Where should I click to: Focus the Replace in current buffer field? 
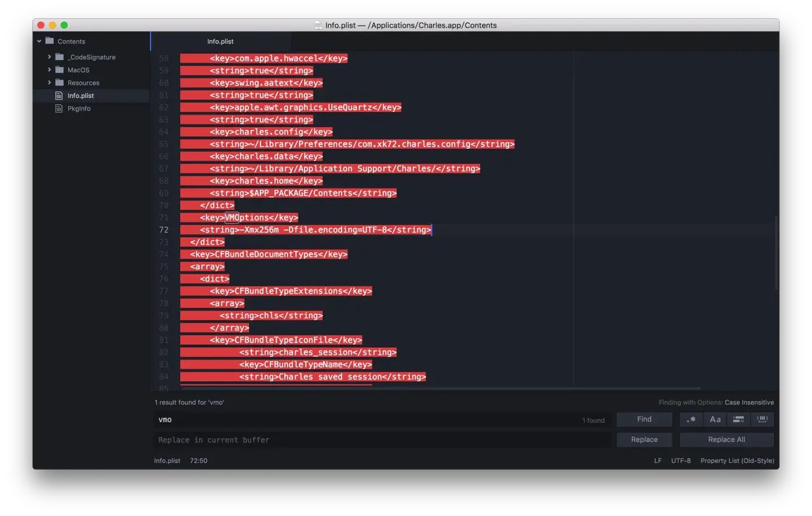tap(382, 440)
